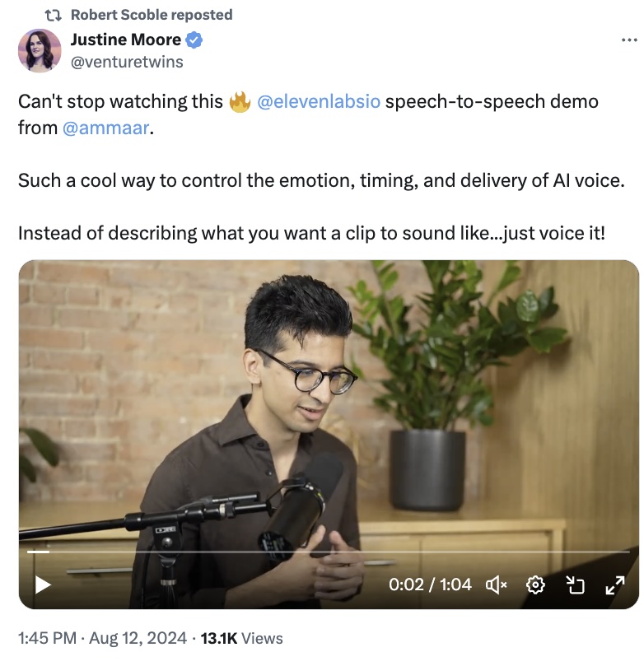Open video settings gear
Viewport: 644px width, 666px height.
coord(535,584)
